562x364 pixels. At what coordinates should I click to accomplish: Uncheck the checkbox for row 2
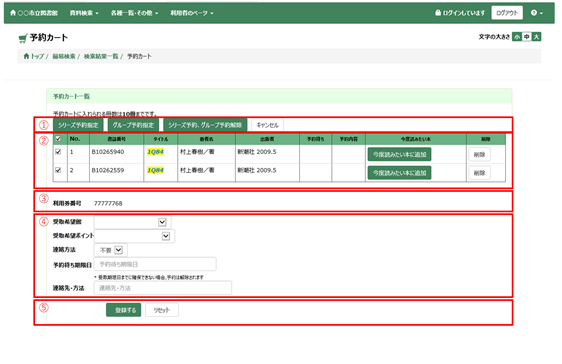[58, 170]
